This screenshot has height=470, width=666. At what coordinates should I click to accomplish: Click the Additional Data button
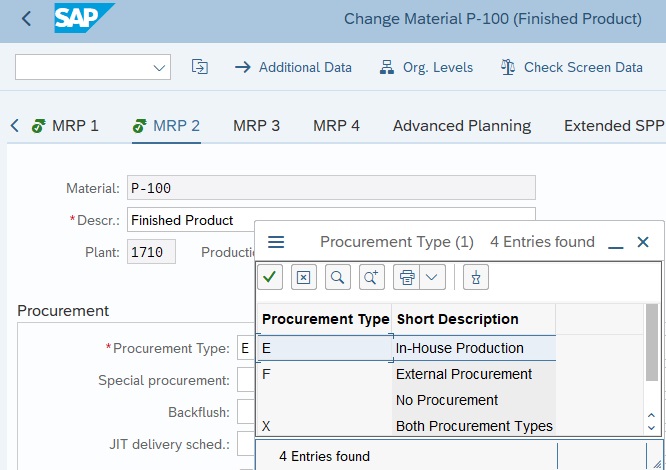coord(294,67)
